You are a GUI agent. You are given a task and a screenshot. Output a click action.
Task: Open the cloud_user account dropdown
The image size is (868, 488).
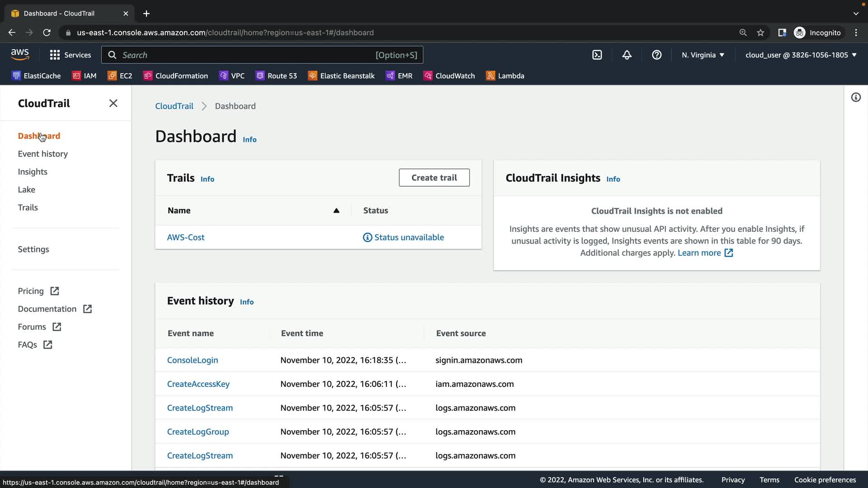801,55
